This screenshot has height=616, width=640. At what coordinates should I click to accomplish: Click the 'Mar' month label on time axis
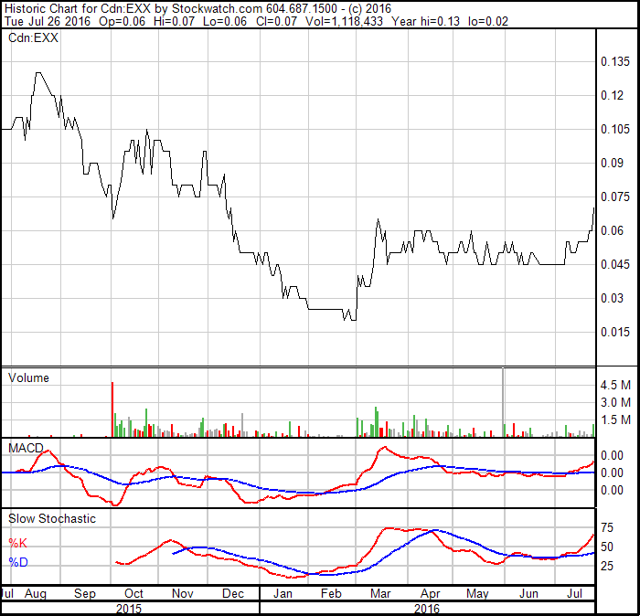(x=380, y=594)
